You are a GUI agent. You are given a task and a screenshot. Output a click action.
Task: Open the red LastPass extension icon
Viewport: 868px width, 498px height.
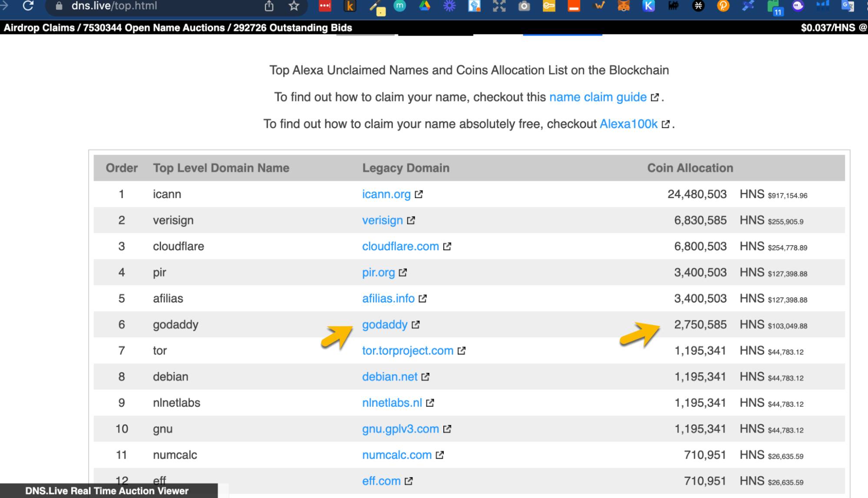(325, 6)
